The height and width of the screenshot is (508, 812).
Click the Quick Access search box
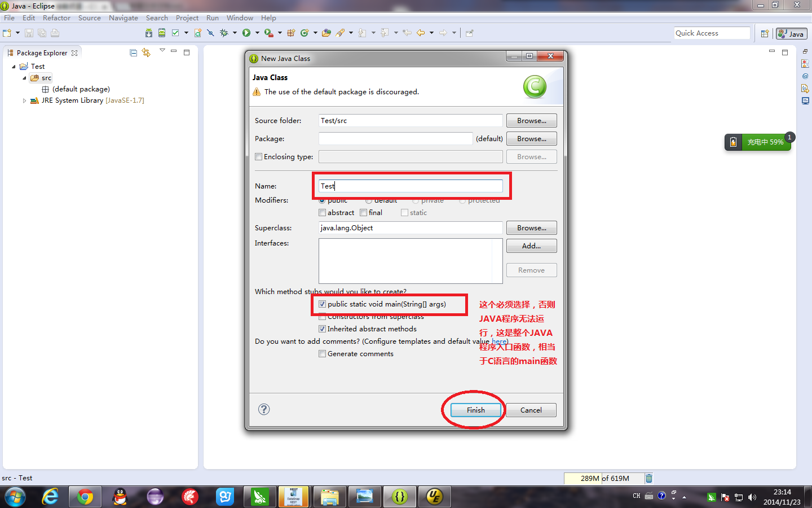pyautogui.click(x=712, y=33)
